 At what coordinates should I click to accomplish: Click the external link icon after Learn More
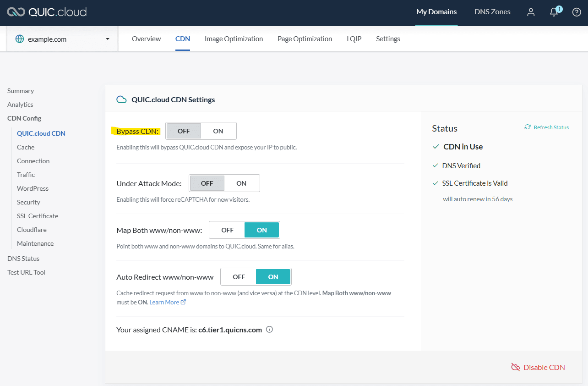pyautogui.click(x=184, y=302)
